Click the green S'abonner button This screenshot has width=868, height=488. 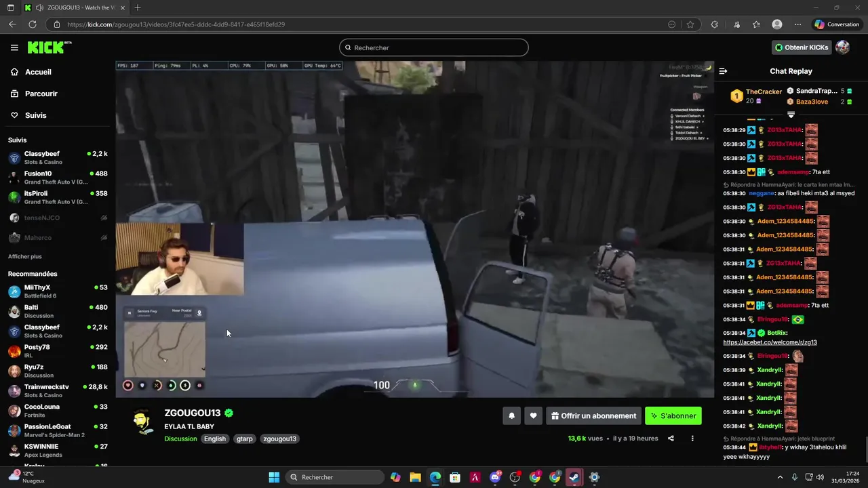pos(673,416)
